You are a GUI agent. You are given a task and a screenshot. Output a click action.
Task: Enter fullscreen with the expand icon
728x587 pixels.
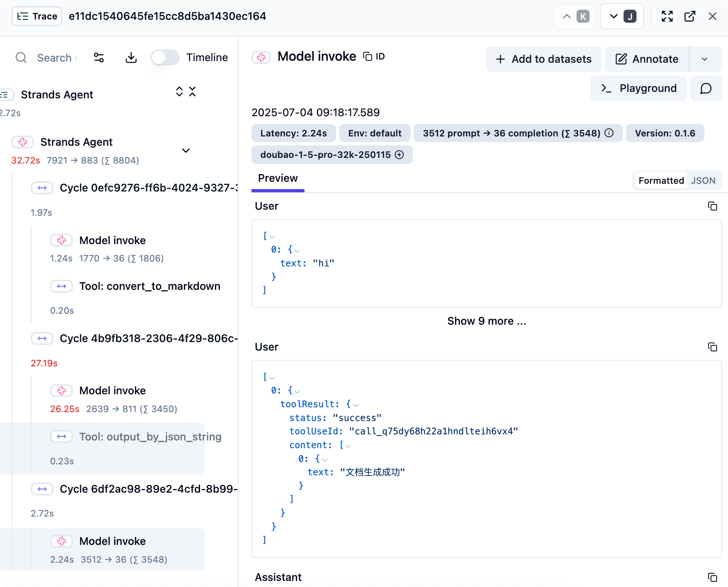667,16
